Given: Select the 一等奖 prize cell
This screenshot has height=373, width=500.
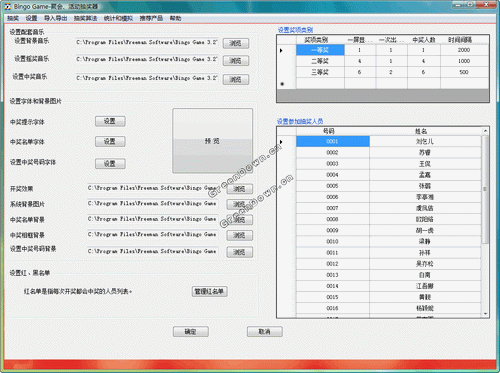Looking at the screenshot, I should pyautogui.click(x=320, y=50).
